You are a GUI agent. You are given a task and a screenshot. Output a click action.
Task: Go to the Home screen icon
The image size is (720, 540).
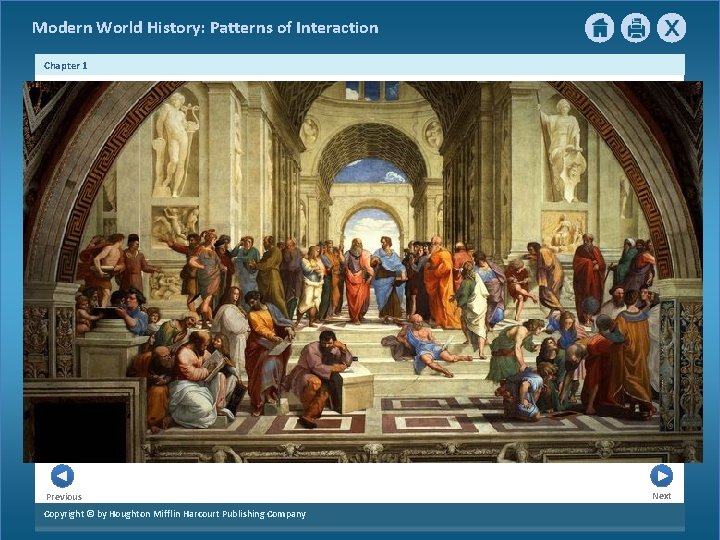599,28
